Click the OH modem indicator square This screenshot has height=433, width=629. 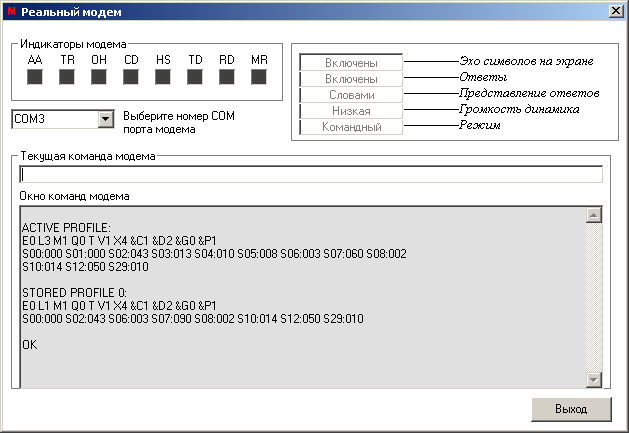pos(99,77)
